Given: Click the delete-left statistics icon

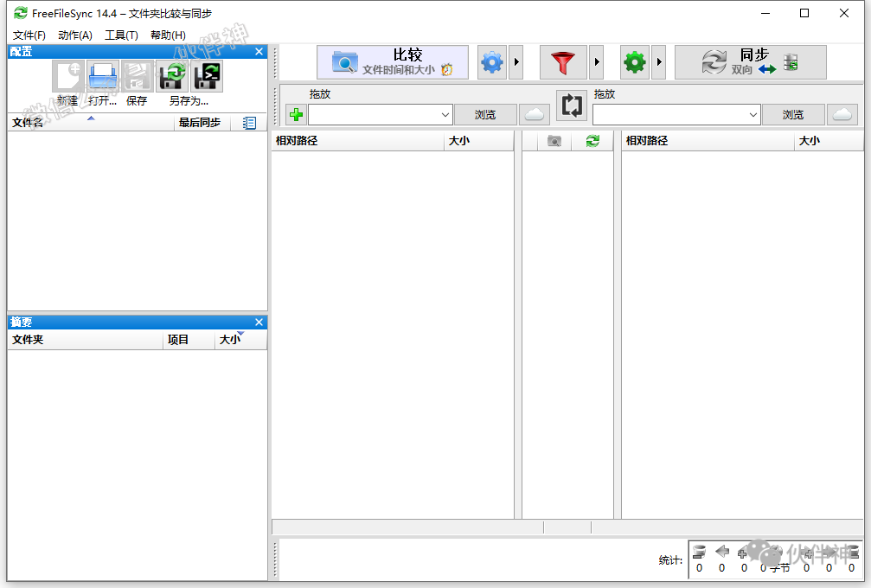Looking at the screenshot, I should pyautogui.click(x=700, y=552).
